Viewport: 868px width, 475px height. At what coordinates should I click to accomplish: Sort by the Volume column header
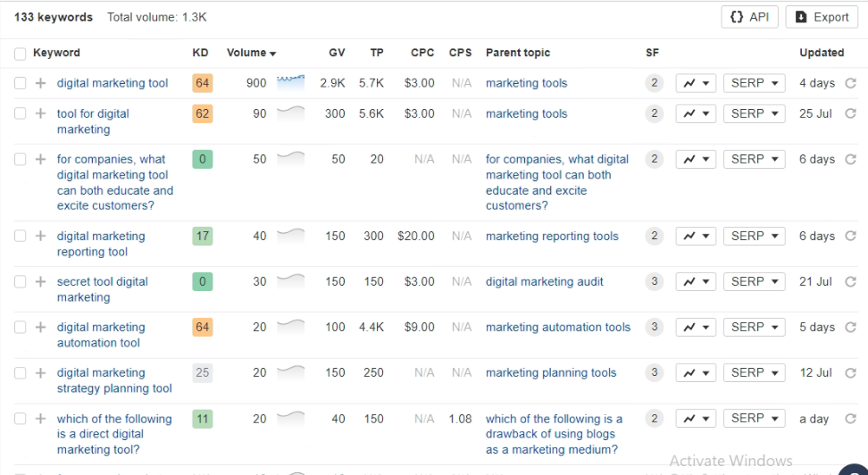(251, 53)
